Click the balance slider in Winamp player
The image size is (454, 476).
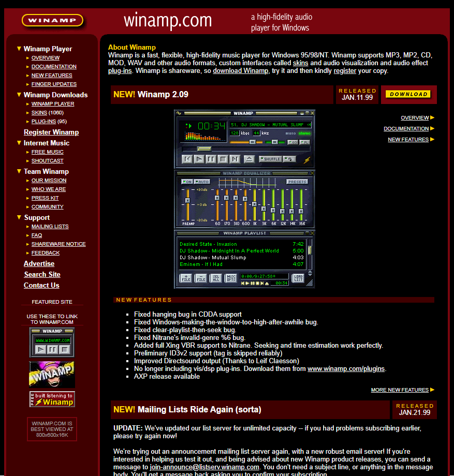pyautogui.click(x=275, y=142)
